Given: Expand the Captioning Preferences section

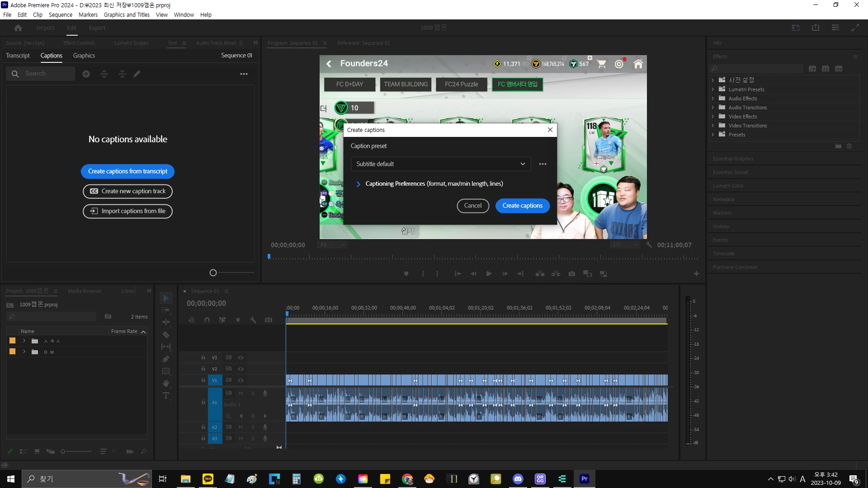Looking at the screenshot, I should point(358,184).
